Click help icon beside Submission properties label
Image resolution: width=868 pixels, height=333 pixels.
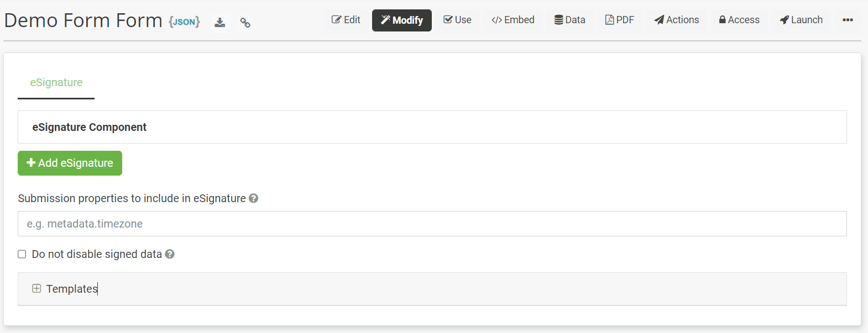point(254,198)
